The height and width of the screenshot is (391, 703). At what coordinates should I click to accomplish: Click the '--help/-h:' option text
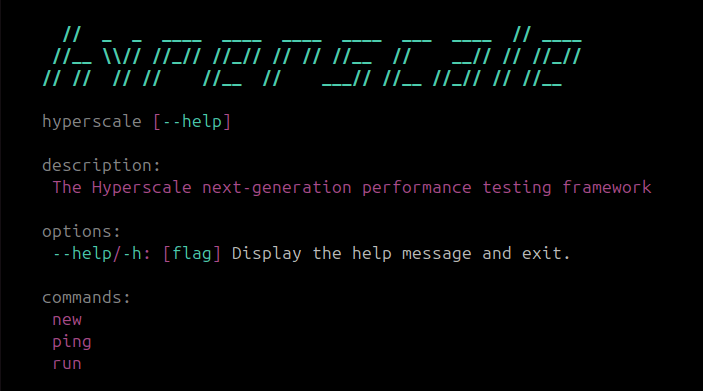102,253
